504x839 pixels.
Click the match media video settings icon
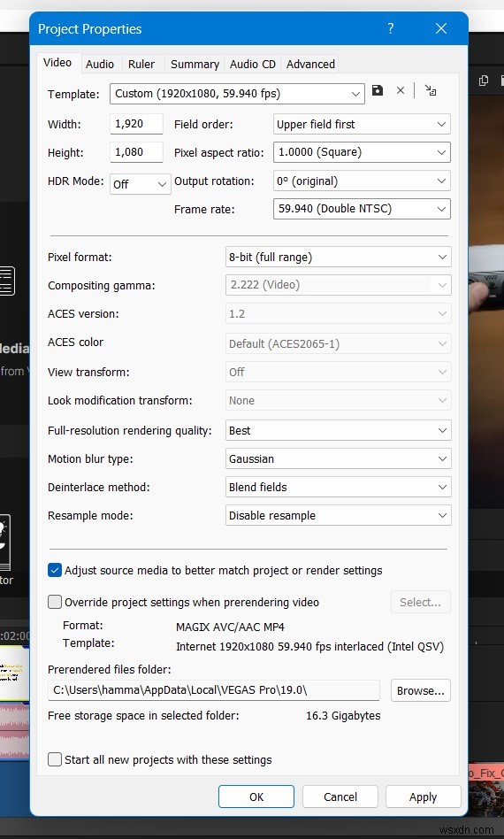431,90
